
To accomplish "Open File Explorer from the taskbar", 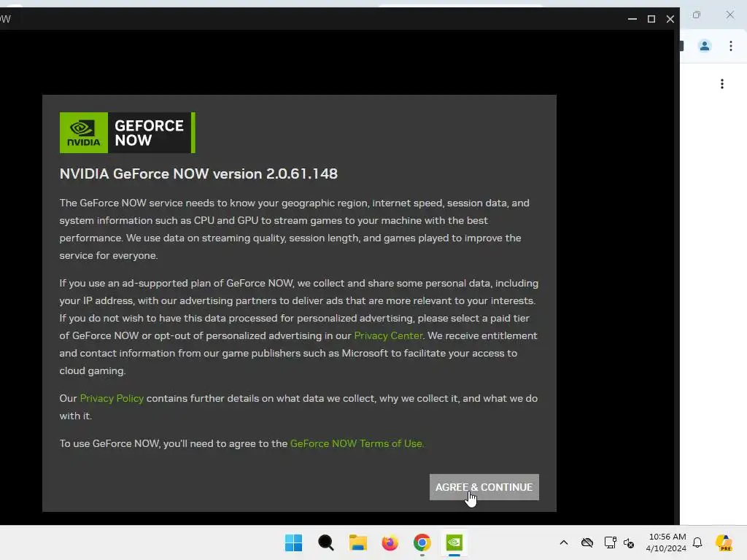I will click(357, 542).
